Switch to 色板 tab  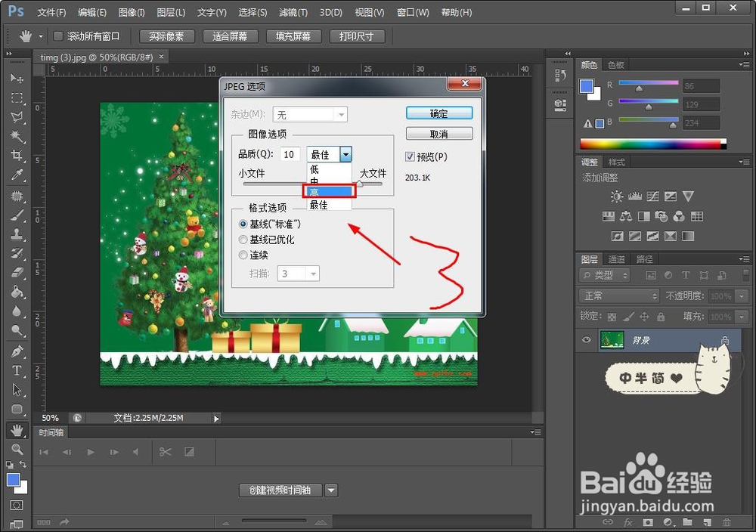tap(615, 64)
